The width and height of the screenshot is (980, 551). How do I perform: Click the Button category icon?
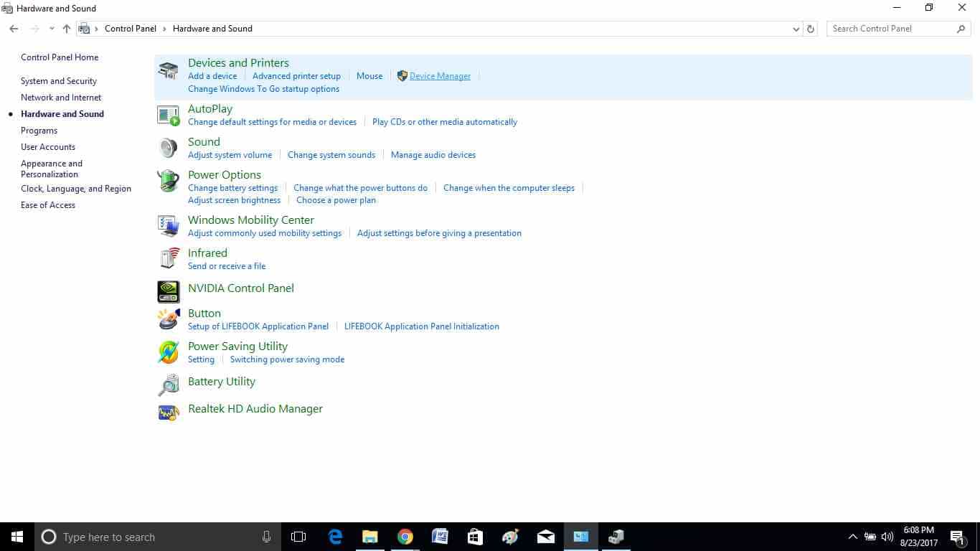[168, 319]
